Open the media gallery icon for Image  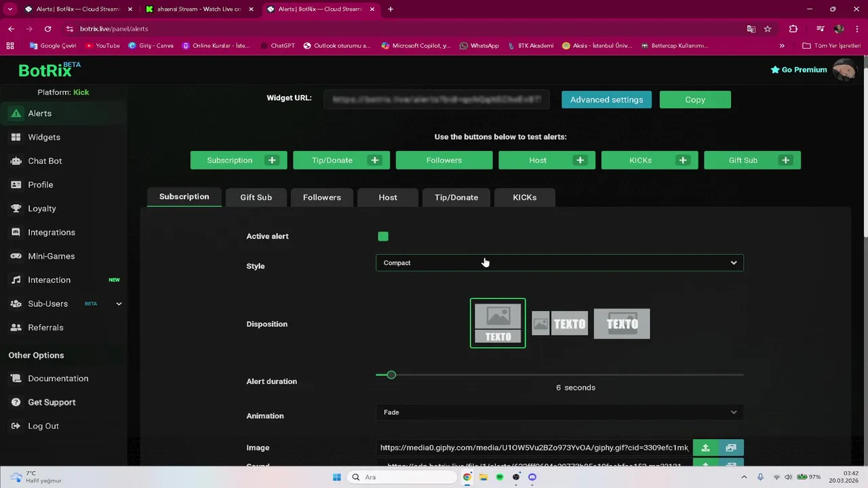(x=731, y=447)
